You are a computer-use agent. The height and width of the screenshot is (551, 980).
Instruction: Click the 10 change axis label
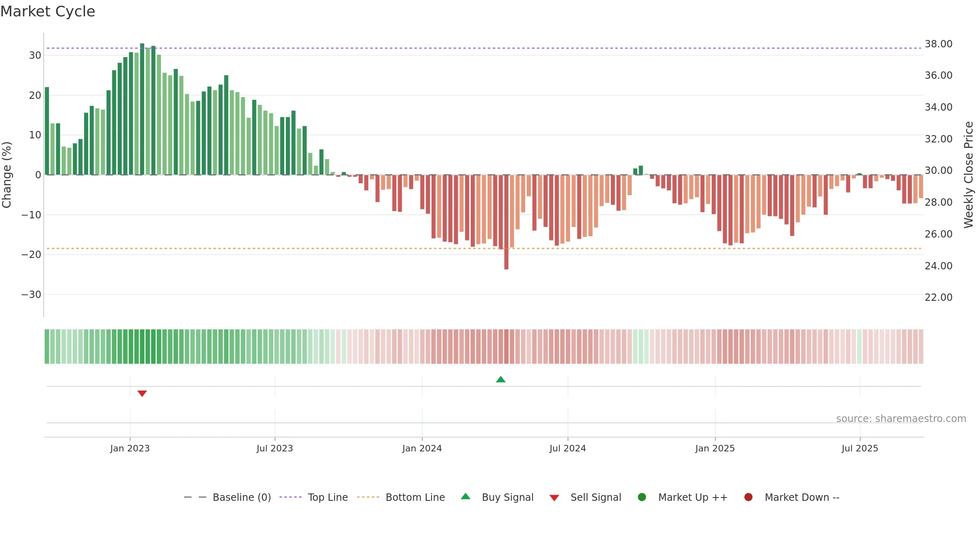[35, 135]
